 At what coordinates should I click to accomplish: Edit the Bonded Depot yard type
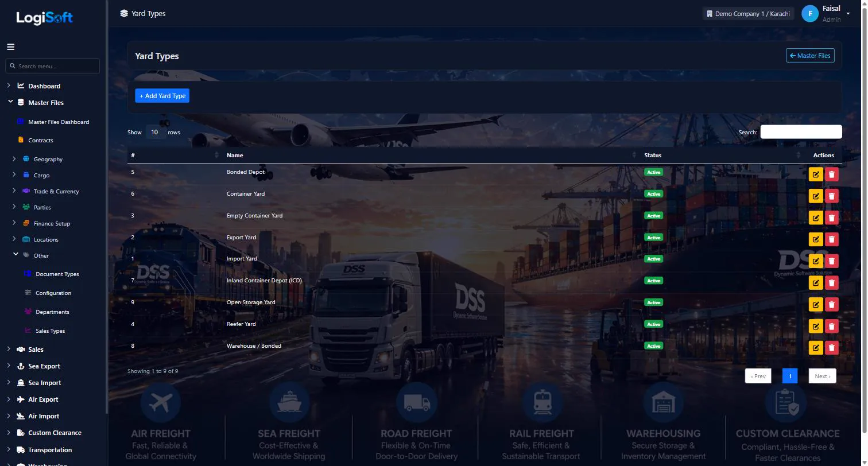point(816,174)
